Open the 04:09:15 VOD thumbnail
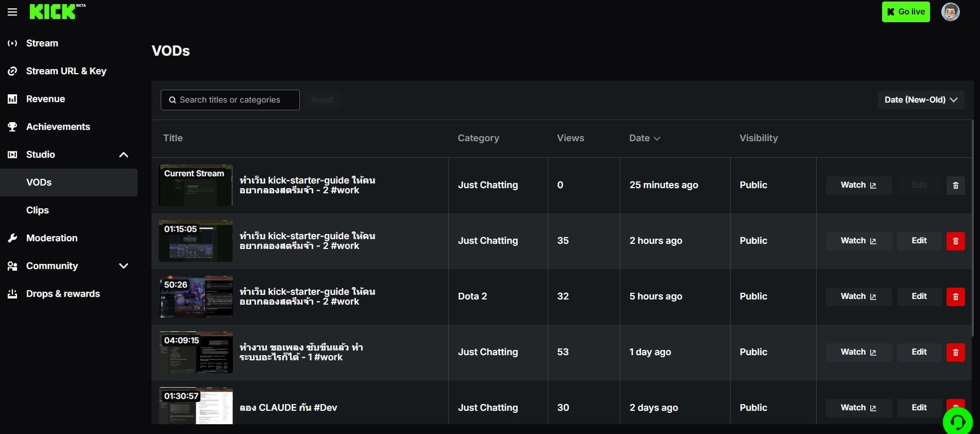Screen dimensions: 980x434 click(x=196, y=353)
